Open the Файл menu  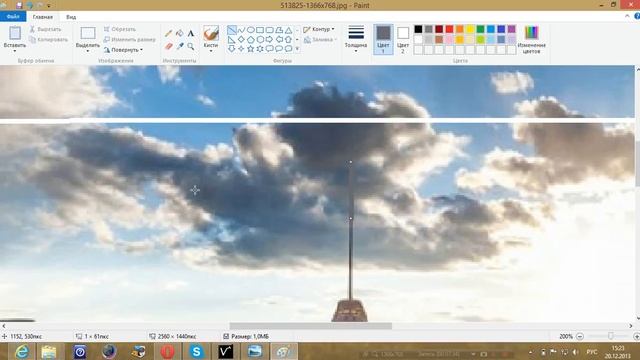pyautogui.click(x=13, y=17)
